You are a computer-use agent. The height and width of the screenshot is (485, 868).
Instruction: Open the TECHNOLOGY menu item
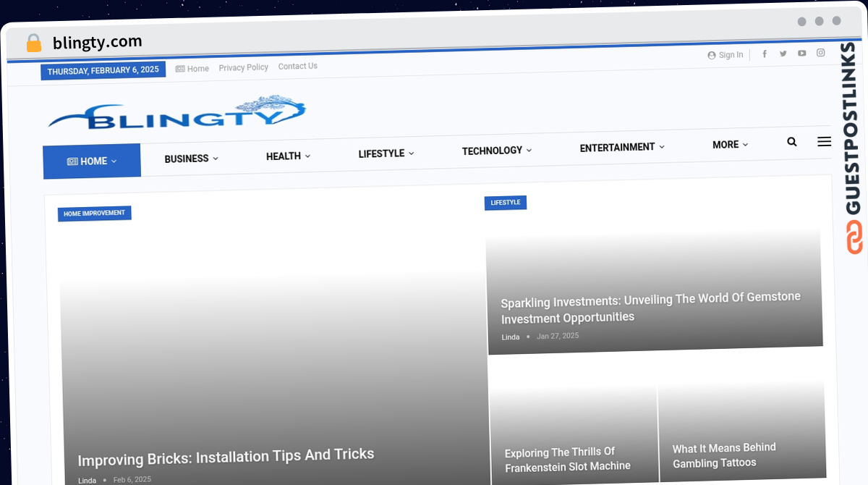(x=497, y=151)
